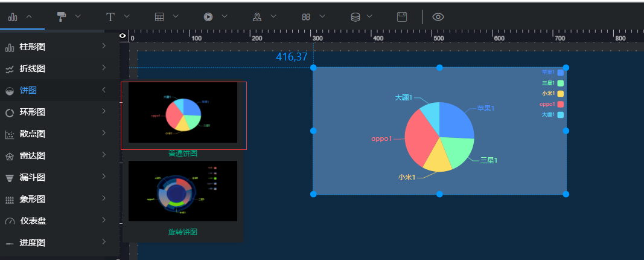The height and width of the screenshot is (260, 644).
Task: Click the save floppy disk icon
Action: pyautogui.click(x=402, y=17)
